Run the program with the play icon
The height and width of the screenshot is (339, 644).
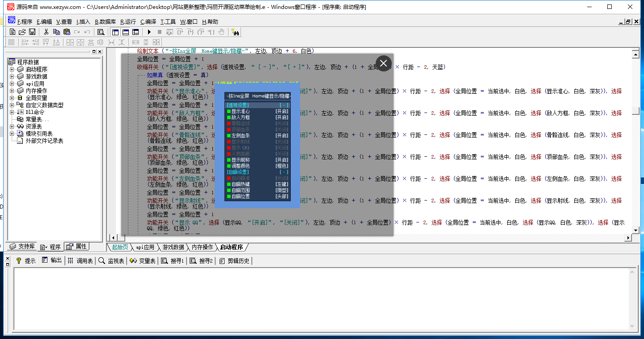click(x=149, y=32)
